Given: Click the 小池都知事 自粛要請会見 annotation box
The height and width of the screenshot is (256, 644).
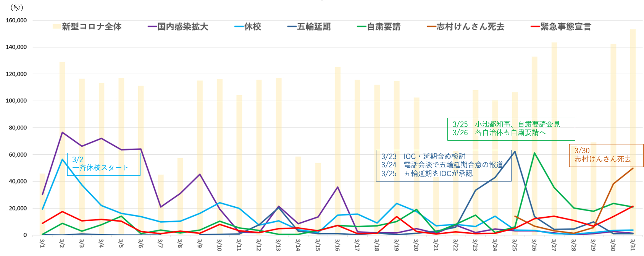Looking at the screenshot, I should point(511,129).
